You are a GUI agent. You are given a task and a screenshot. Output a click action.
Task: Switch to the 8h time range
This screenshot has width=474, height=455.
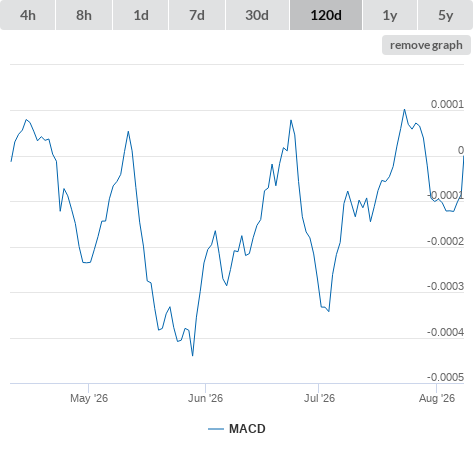point(84,15)
